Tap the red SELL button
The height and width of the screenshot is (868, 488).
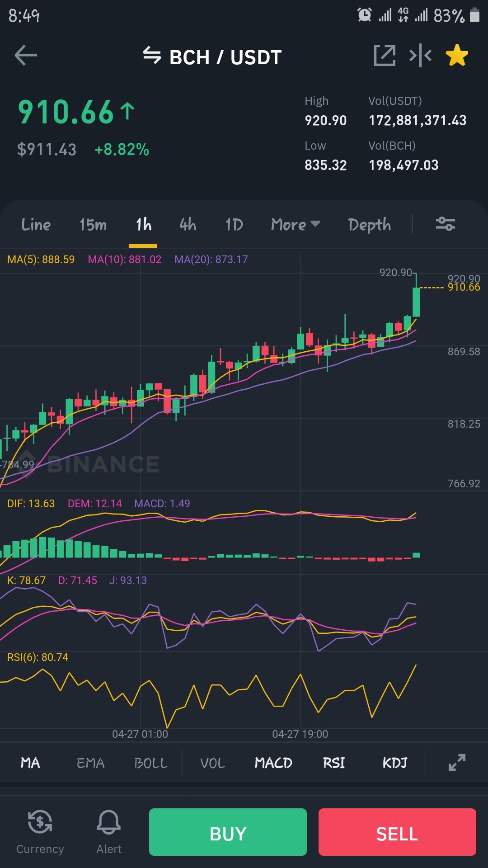(397, 832)
